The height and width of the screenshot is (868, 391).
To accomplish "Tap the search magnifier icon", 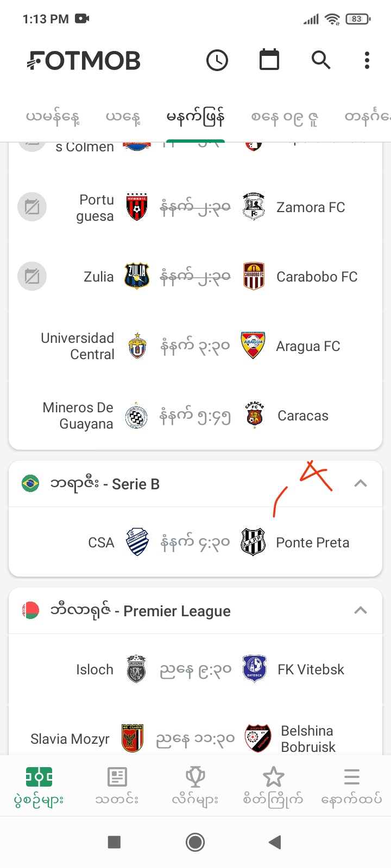I will (321, 60).
